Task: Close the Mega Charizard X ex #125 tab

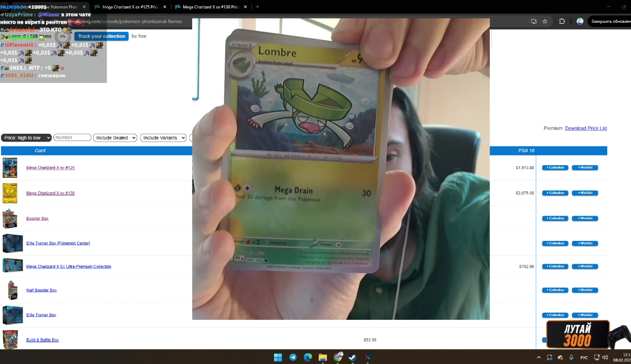Action: [164, 7]
